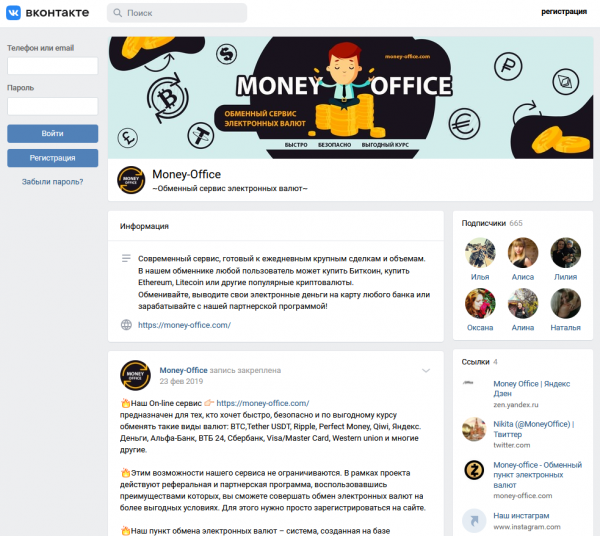Viewport: 600px width, 536px height.
Task: Click the Наш инстаграм arrow icon
Action: pos(474,521)
